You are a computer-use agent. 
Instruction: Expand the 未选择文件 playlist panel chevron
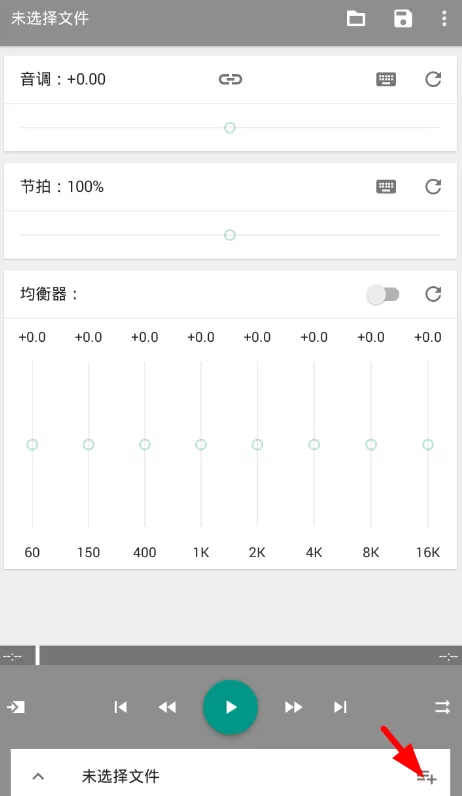coord(38,776)
